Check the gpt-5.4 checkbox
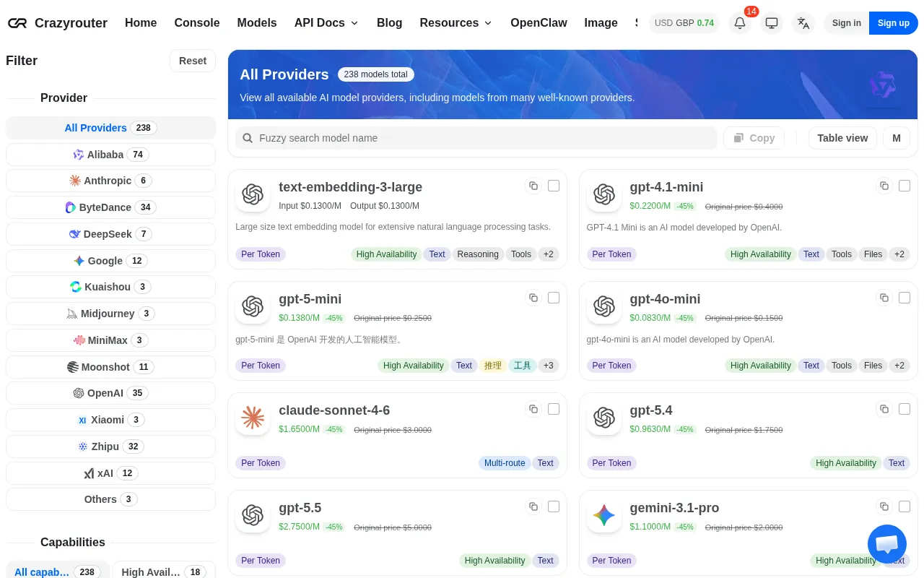 (x=905, y=409)
